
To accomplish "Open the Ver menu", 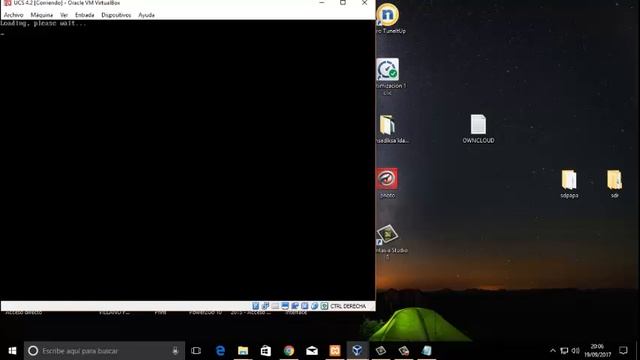I will click(x=64, y=15).
